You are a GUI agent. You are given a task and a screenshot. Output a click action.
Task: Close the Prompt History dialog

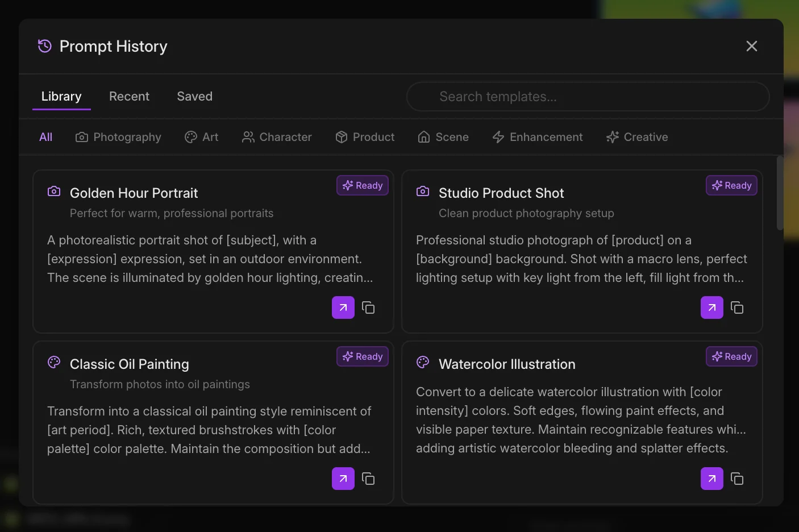pos(751,46)
